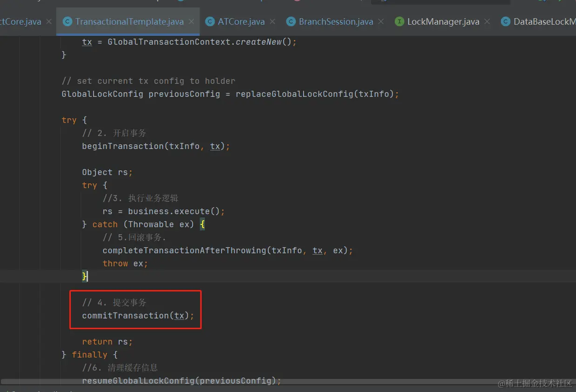Place cursor on beginTransaction call
The height and width of the screenshot is (392, 576).
(x=123, y=146)
